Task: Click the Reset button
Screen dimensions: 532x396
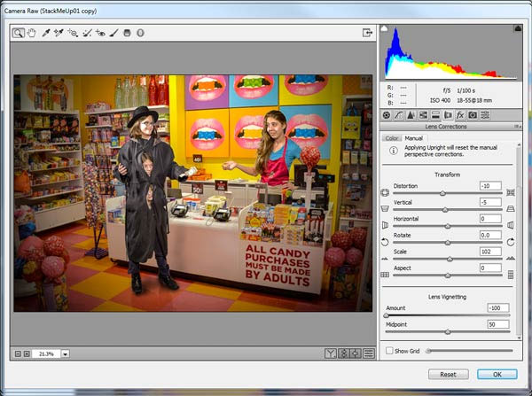Action: tap(448, 374)
